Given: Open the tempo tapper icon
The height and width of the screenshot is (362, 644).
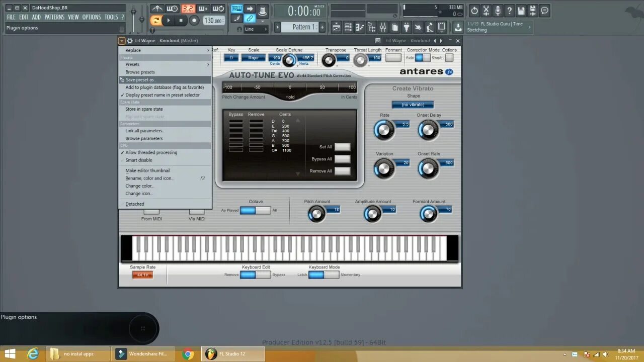Looking at the screenshot, I should pos(418,27).
